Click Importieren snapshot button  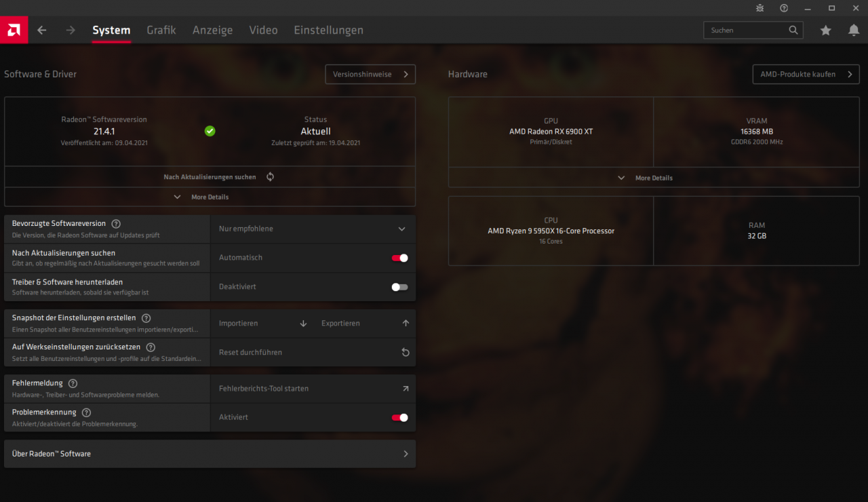tap(262, 324)
